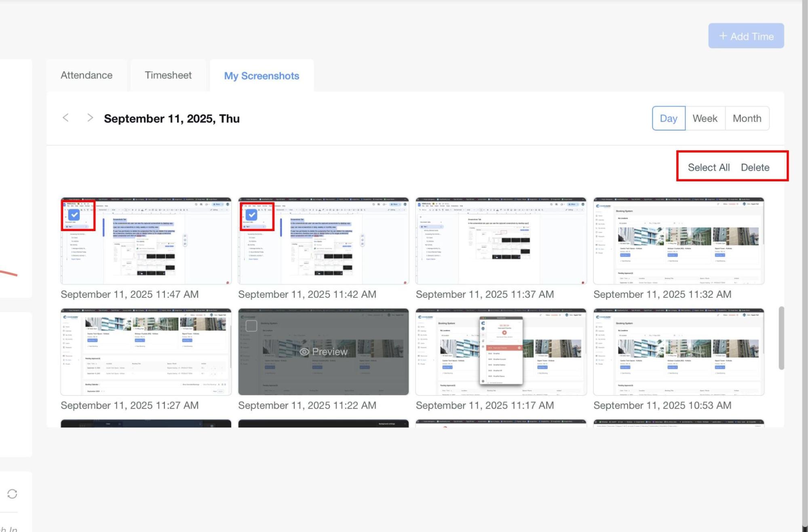Screen dimensions: 808x532
Task: Open the 11:37 AM screenshot thumbnail
Action: (x=500, y=241)
